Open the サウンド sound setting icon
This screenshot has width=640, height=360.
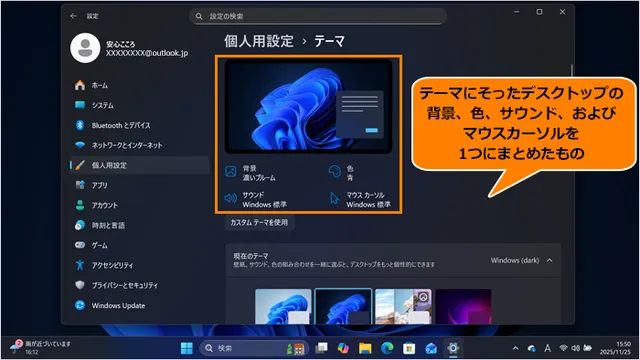tap(231, 198)
